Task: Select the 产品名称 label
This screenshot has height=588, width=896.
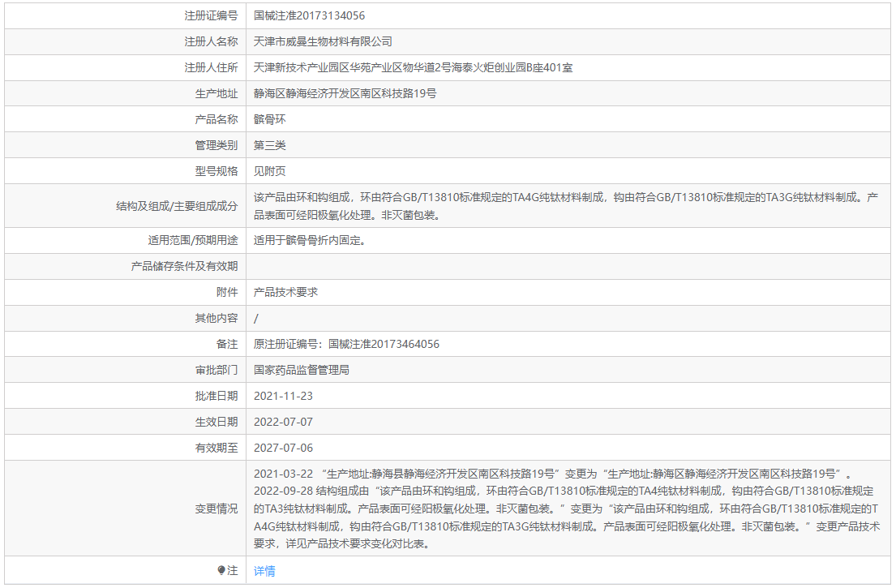Action: 216,119
